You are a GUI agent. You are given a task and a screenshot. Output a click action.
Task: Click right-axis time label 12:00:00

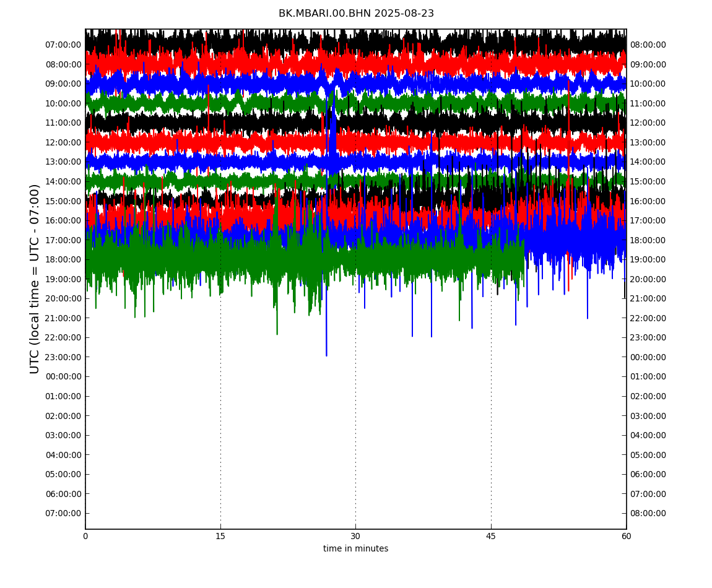point(648,123)
